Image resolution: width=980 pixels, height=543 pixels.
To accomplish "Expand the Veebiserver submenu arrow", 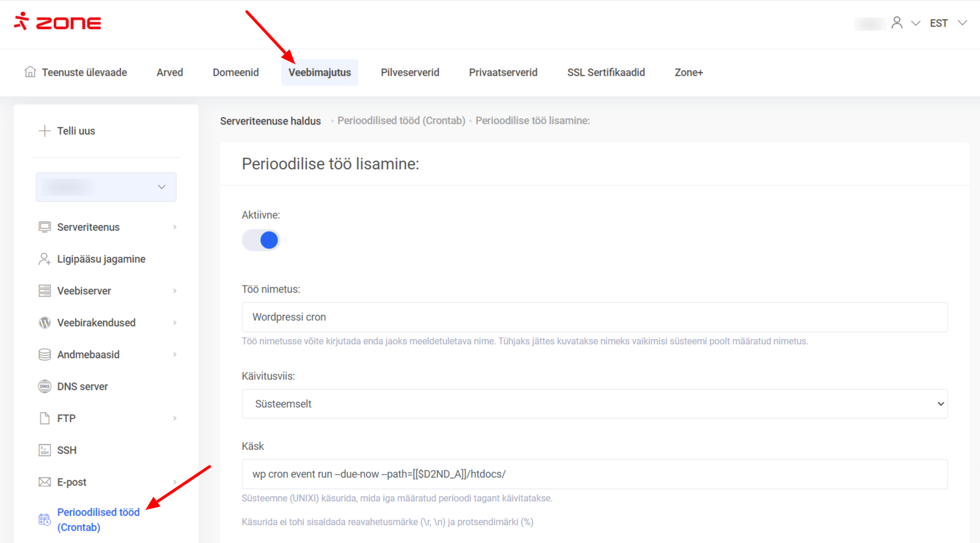I will 175,291.
